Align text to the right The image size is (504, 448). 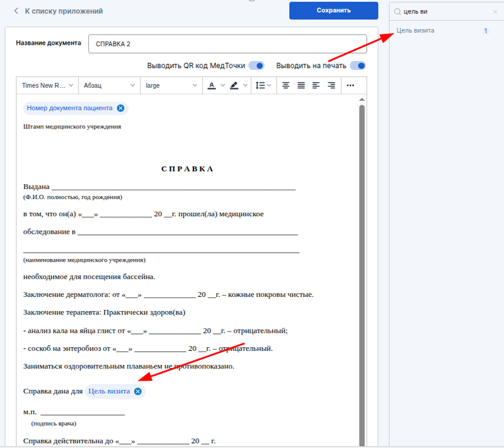331,86
